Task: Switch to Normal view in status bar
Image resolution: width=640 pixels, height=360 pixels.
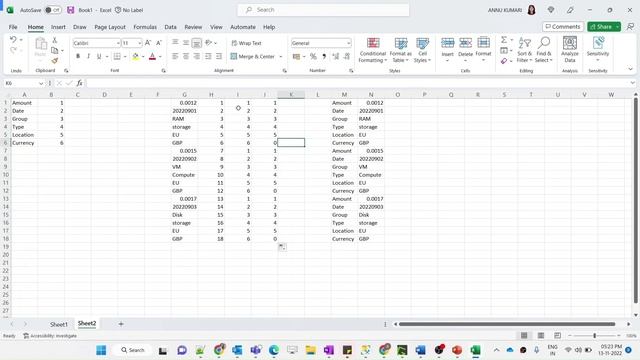Action: [x=524, y=336]
